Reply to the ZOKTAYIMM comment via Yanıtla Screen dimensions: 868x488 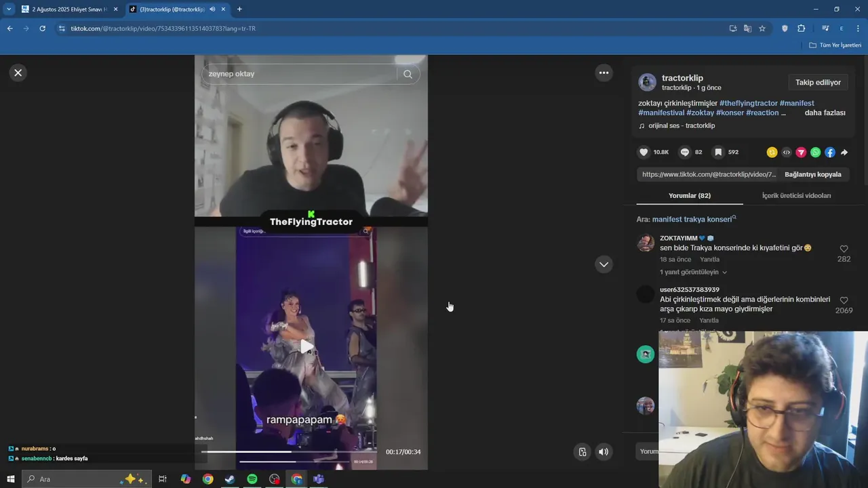tap(709, 260)
